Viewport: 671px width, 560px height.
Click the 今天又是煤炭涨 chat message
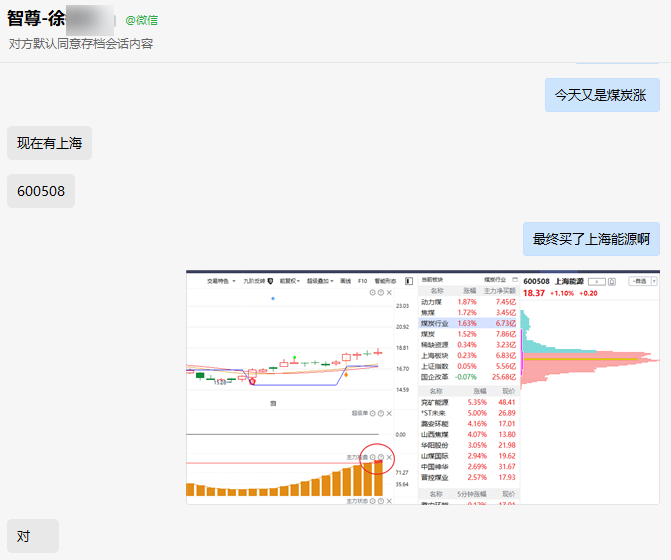602,95
